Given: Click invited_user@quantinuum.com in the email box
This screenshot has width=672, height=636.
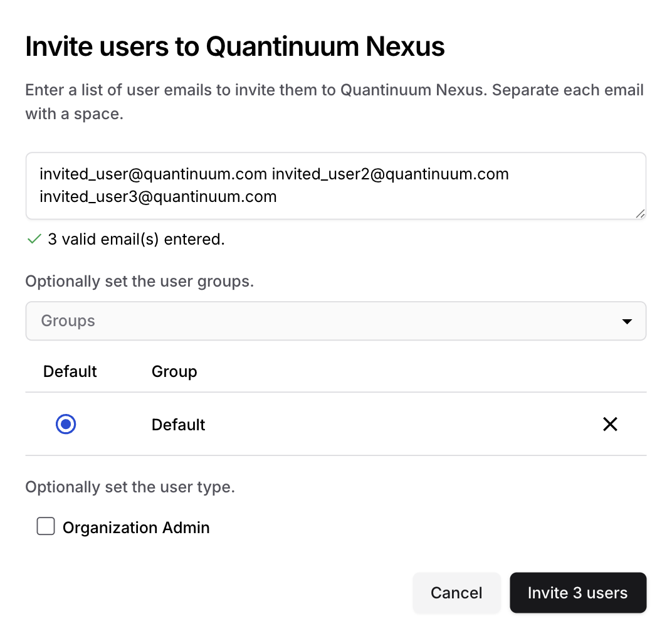Looking at the screenshot, I should point(154,174).
